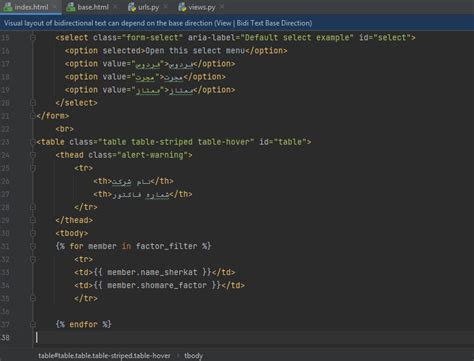Click line number 23 in the gutter

[x=5, y=142]
